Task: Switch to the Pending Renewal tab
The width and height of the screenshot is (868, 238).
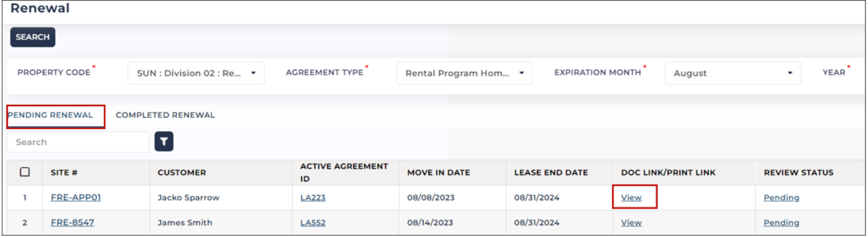Action: pos(51,115)
